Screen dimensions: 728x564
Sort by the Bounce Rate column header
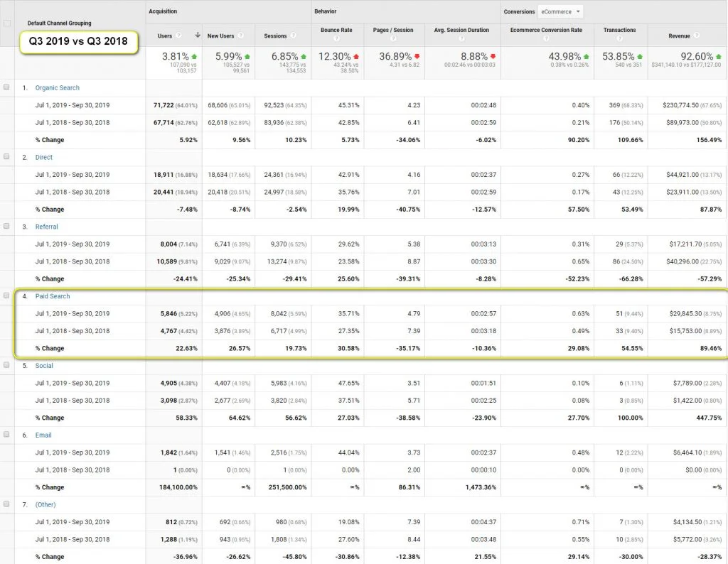pyautogui.click(x=336, y=30)
